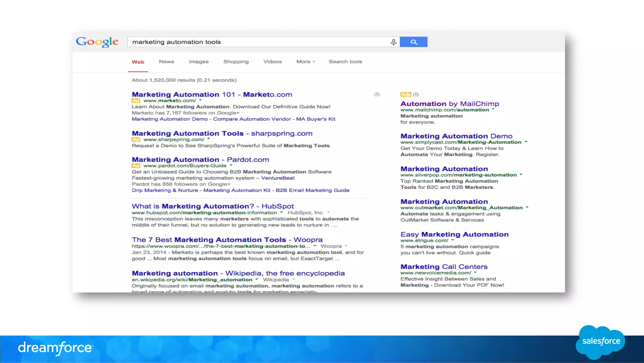Click the VentureBeat link in Pardot ad
The width and height of the screenshot is (644, 363).
tap(278, 178)
